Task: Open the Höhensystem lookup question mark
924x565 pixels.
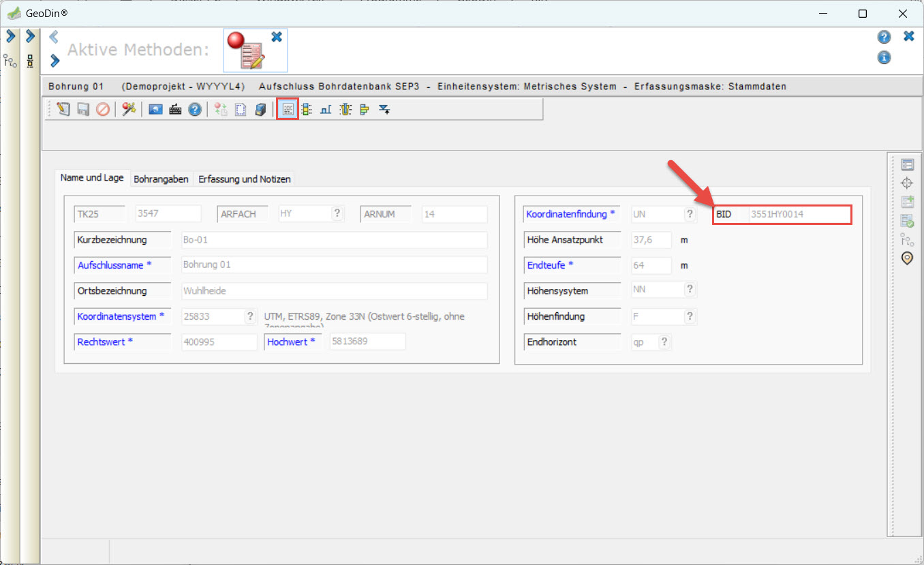Action: [x=690, y=290]
